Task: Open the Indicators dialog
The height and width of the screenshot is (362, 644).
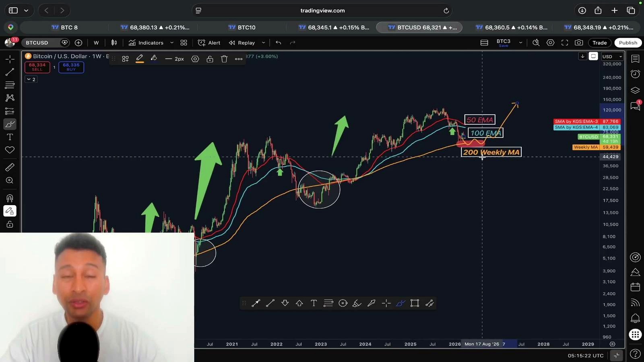Action: click(x=146, y=43)
